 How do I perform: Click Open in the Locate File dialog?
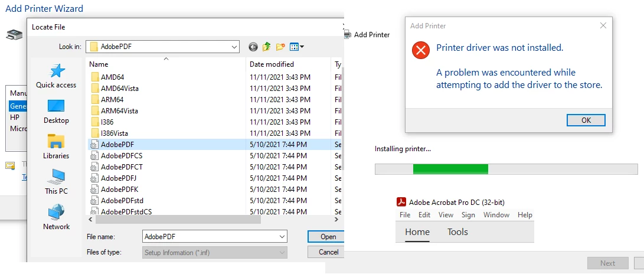click(326, 237)
